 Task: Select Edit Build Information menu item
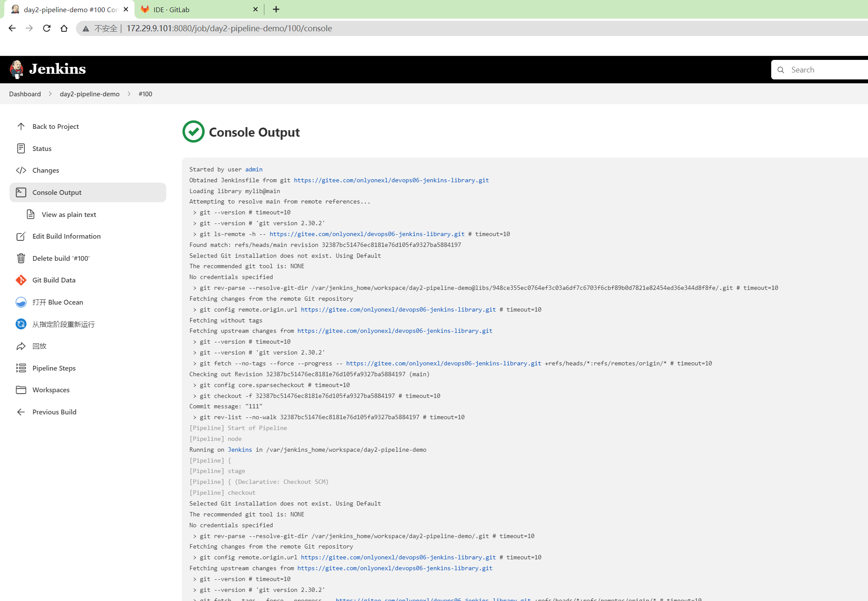pyautogui.click(x=88, y=236)
